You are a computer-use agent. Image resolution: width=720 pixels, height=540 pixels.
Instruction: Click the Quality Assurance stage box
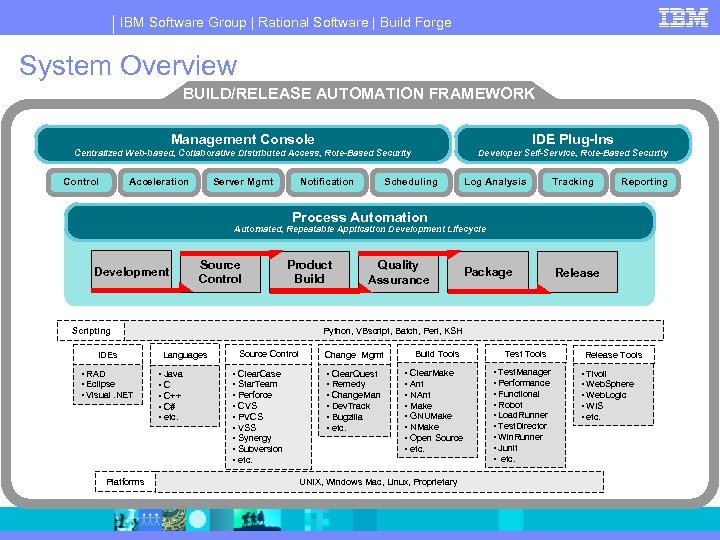point(398,272)
